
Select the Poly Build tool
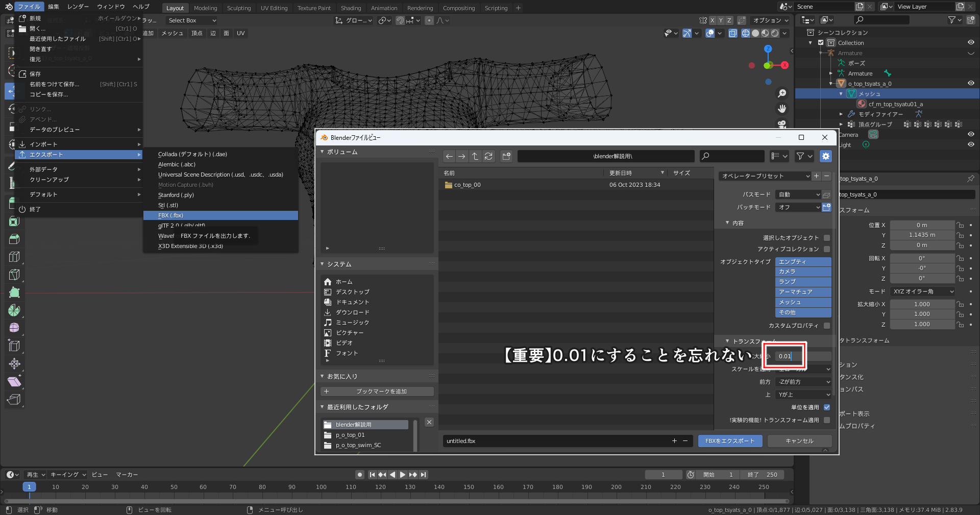pyautogui.click(x=14, y=292)
